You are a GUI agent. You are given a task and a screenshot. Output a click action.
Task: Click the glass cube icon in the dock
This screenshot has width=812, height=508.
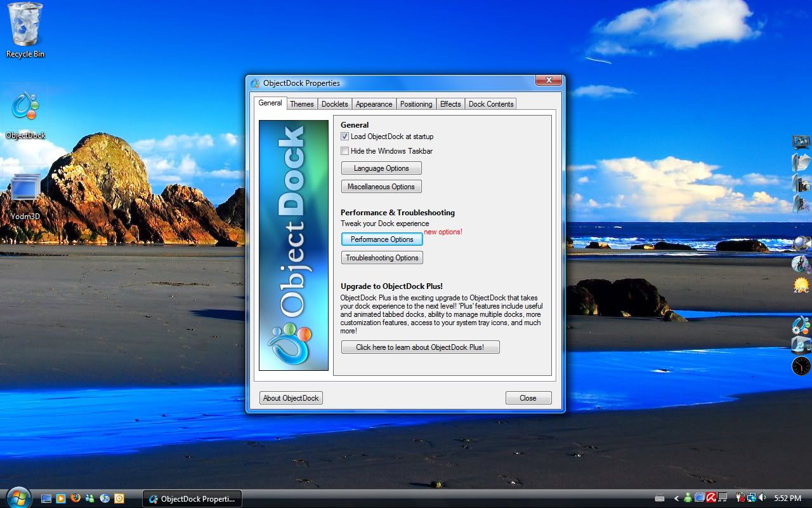pos(801,345)
